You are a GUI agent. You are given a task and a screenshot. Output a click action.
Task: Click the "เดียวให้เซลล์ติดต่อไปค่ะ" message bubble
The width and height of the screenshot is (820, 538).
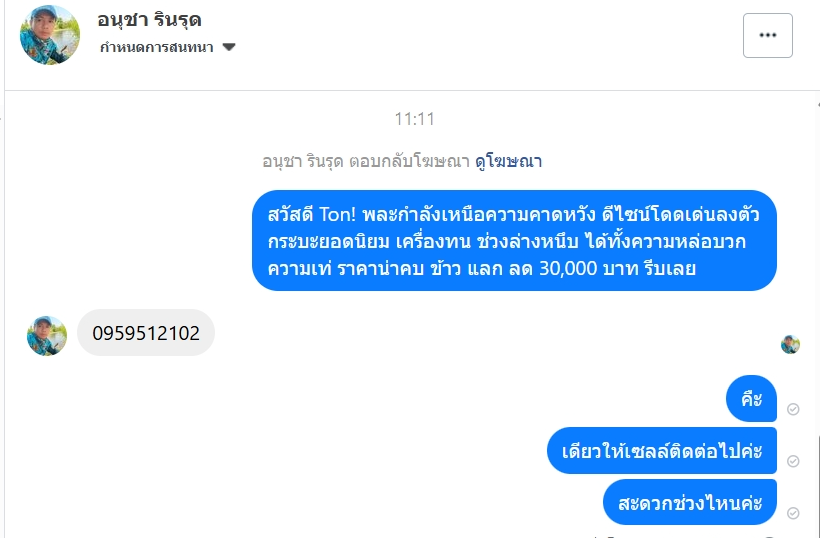point(662,451)
